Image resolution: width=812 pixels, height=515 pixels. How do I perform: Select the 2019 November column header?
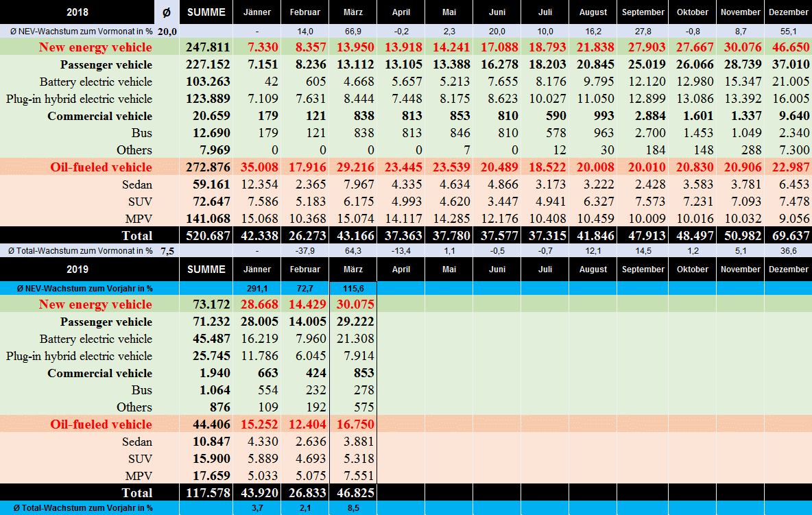pos(740,269)
